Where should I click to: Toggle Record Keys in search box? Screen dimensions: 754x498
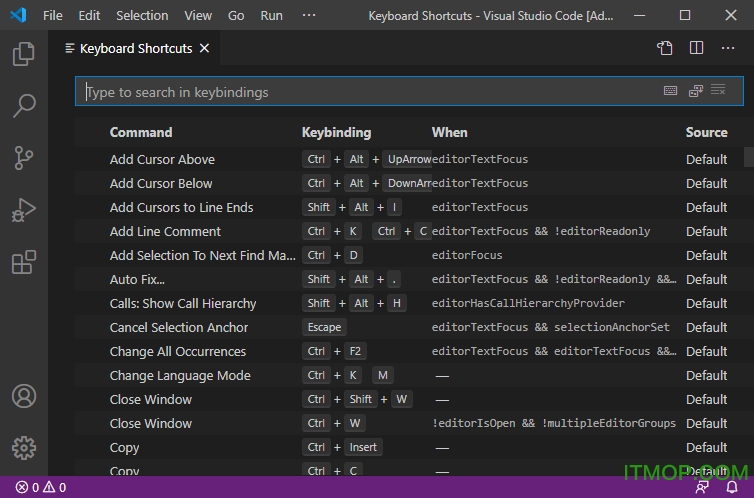pyautogui.click(x=670, y=90)
